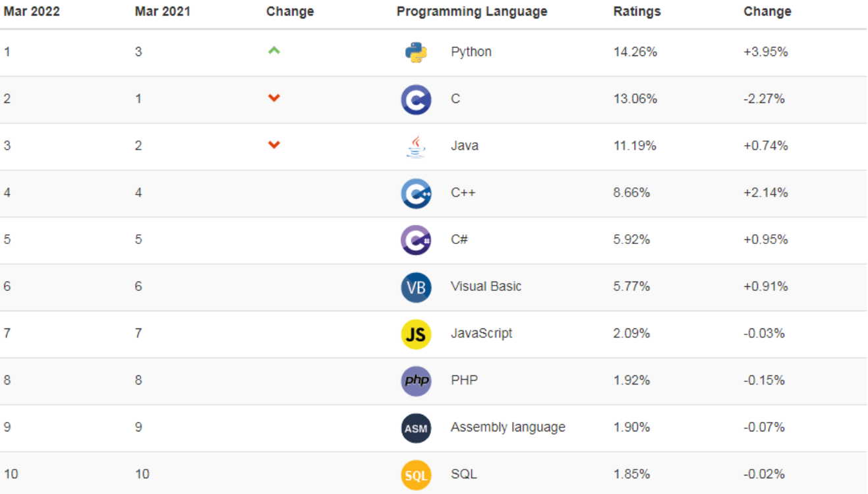Click the Mar 2021 column header

coord(162,11)
